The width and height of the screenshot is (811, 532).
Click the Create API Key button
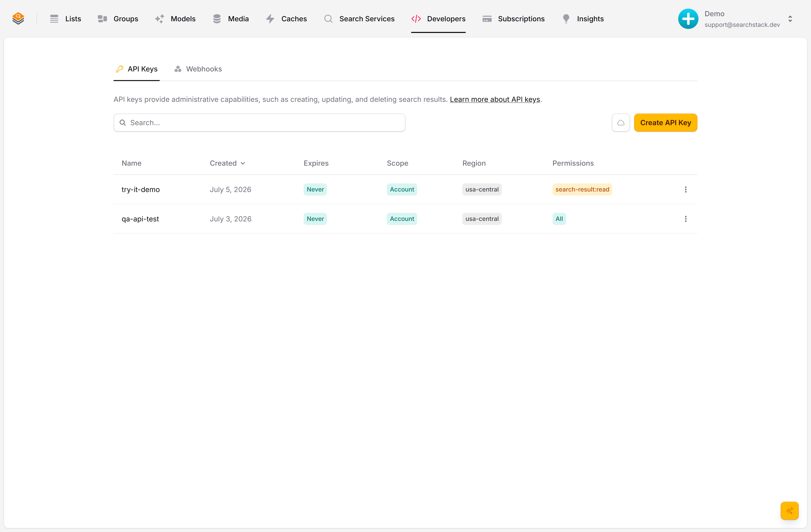click(x=666, y=123)
